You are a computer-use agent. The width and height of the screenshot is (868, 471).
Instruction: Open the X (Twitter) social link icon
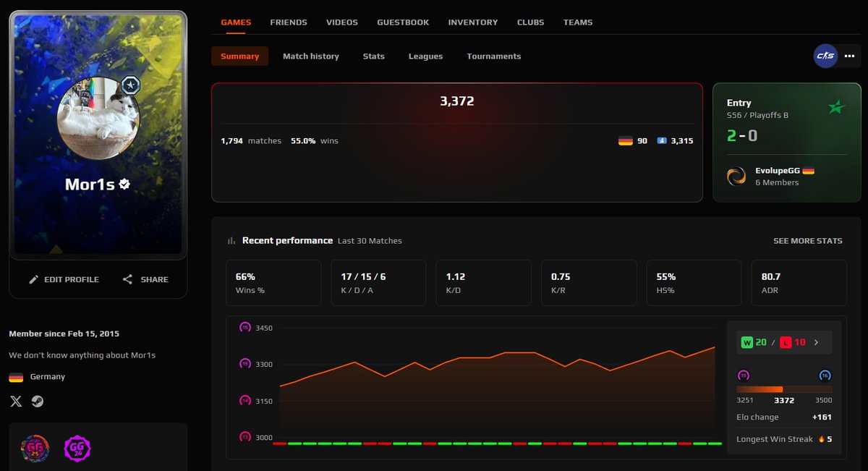point(16,401)
